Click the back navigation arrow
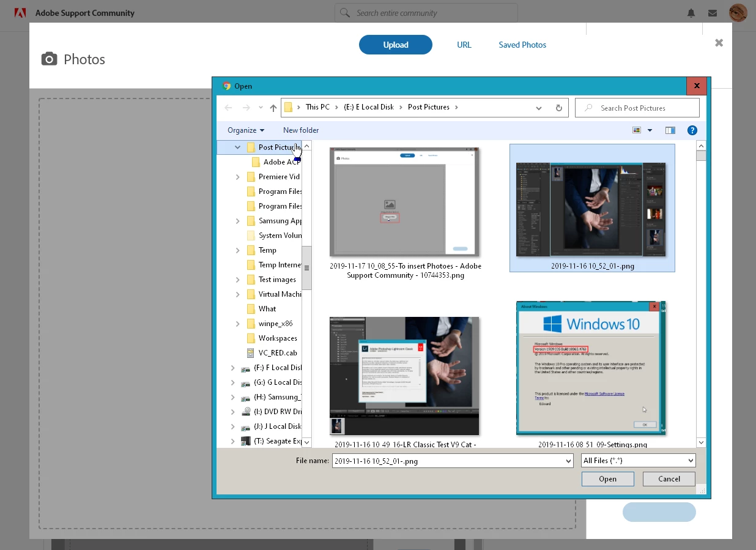This screenshot has width=756, height=550. (x=228, y=108)
